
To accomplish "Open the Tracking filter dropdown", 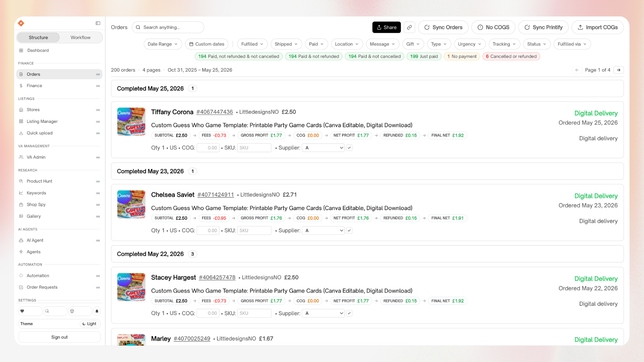I will [504, 44].
